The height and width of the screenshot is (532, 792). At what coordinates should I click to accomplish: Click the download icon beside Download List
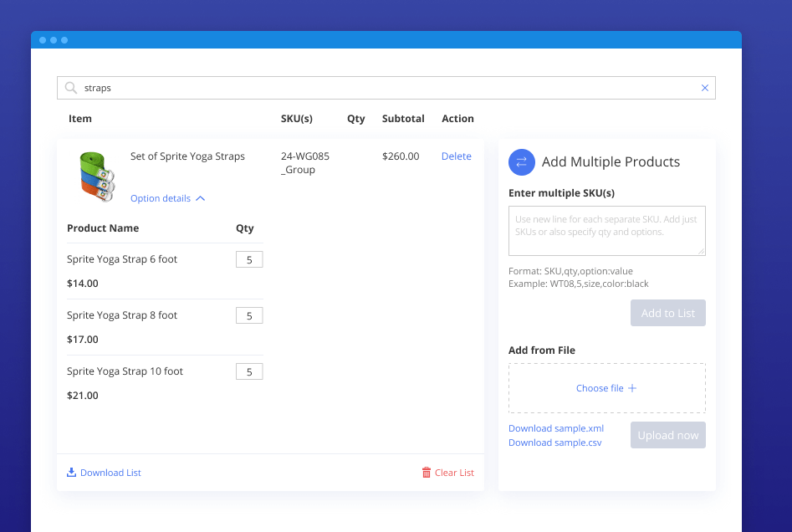71,473
